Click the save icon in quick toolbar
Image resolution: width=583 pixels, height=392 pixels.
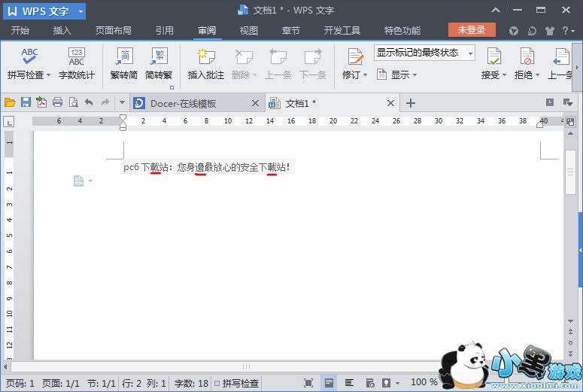pos(26,103)
